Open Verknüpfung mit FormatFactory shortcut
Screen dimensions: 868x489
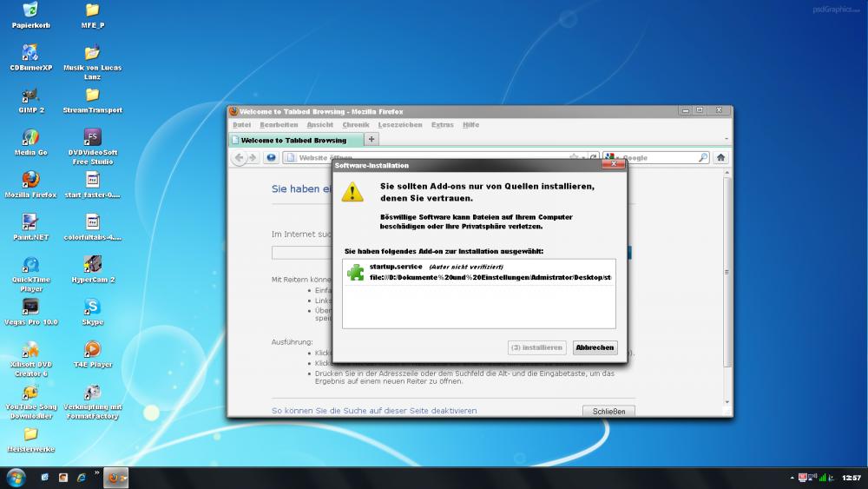point(93,401)
